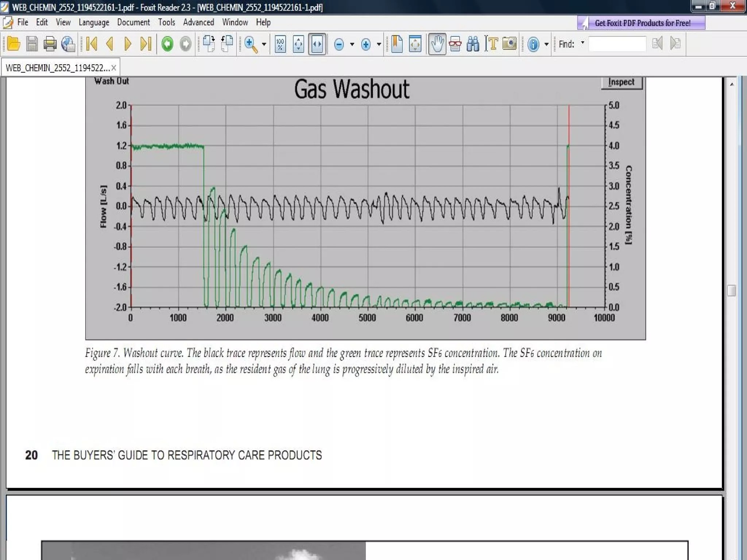Go to the last page arrow
Viewport: 747px width, 560px height.
click(x=146, y=44)
